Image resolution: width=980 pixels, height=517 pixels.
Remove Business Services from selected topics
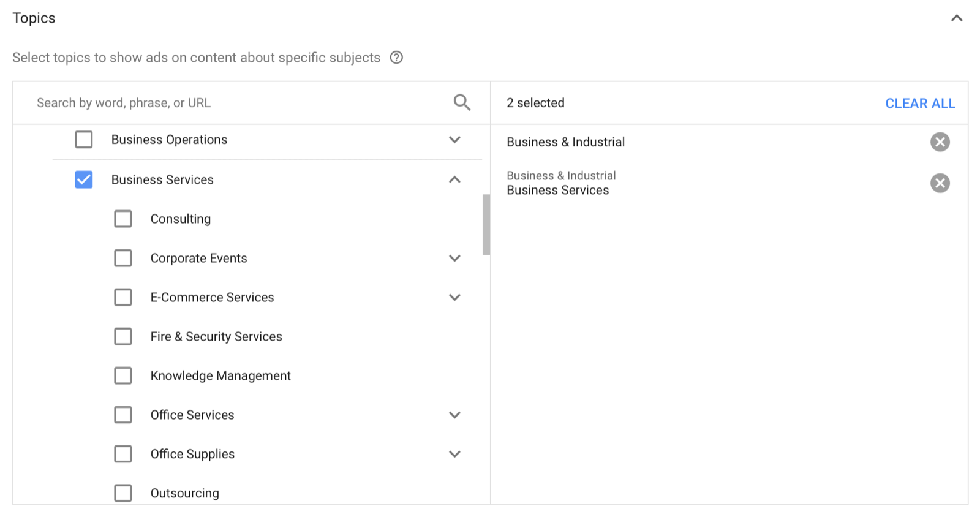[x=940, y=183]
